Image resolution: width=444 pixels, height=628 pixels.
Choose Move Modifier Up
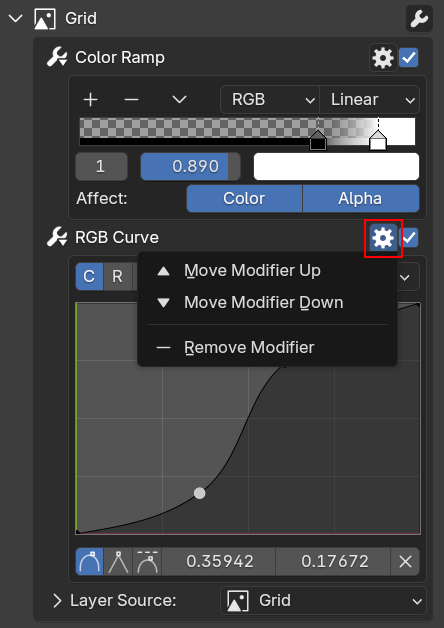pos(267,271)
